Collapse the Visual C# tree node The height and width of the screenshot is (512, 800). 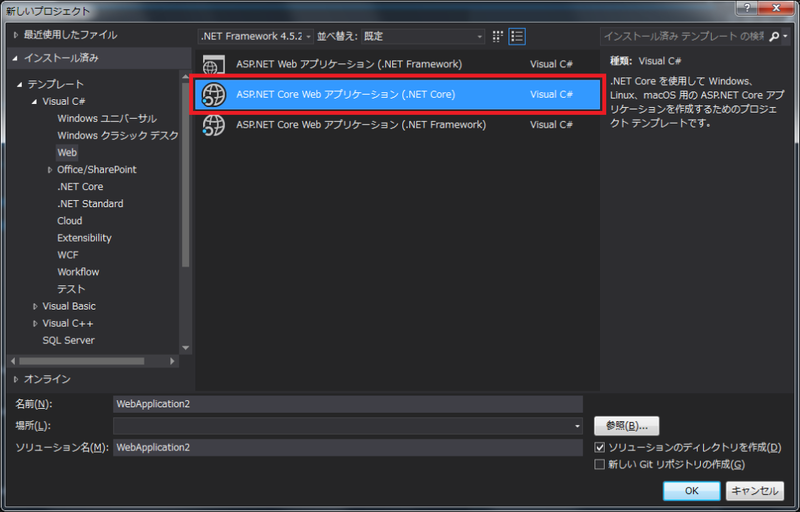(x=35, y=102)
